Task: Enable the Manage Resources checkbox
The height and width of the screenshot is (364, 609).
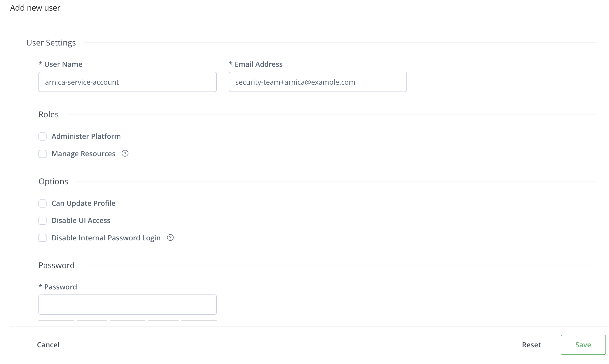Action: [x=42, y=154]
